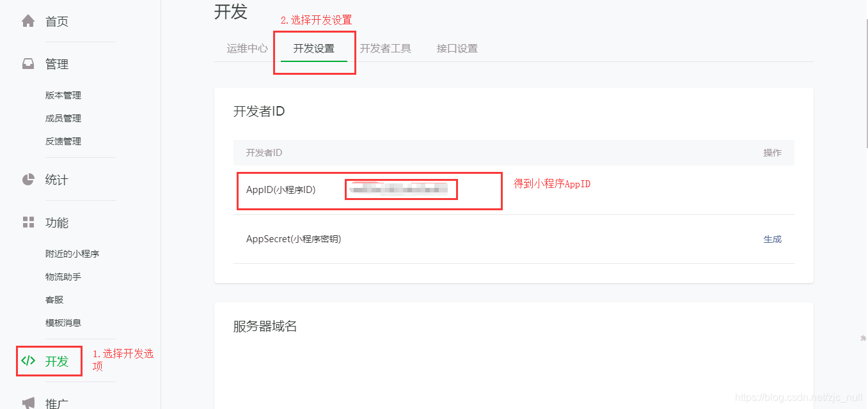
Task: Open 附近的小程序 under 功能
Action: point(72,254)
